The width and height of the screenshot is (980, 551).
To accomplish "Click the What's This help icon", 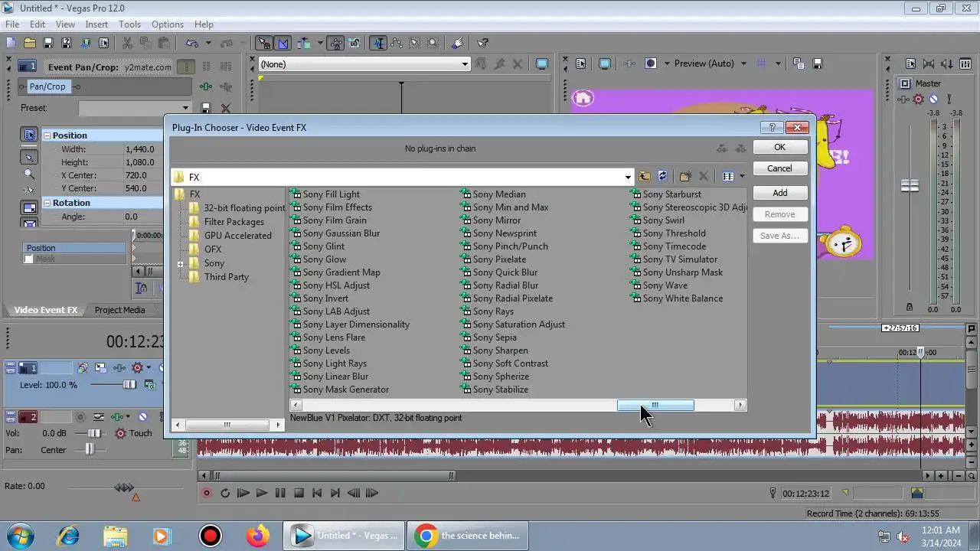I will point(482,44).
